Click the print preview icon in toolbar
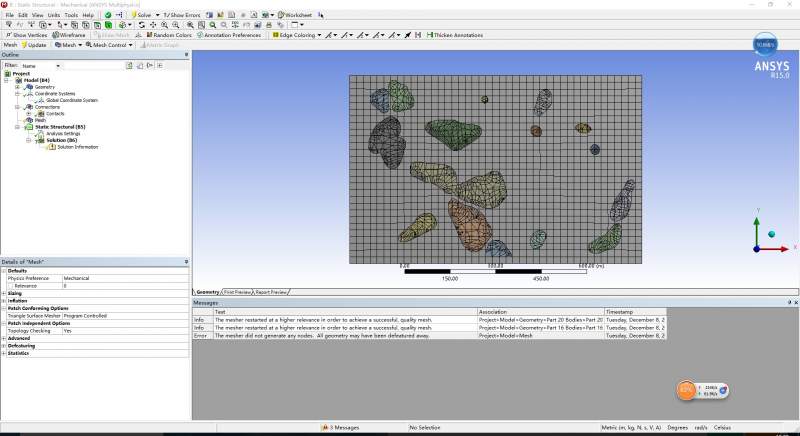This screenshot has width=800, height=436. (x=269, y=24)
